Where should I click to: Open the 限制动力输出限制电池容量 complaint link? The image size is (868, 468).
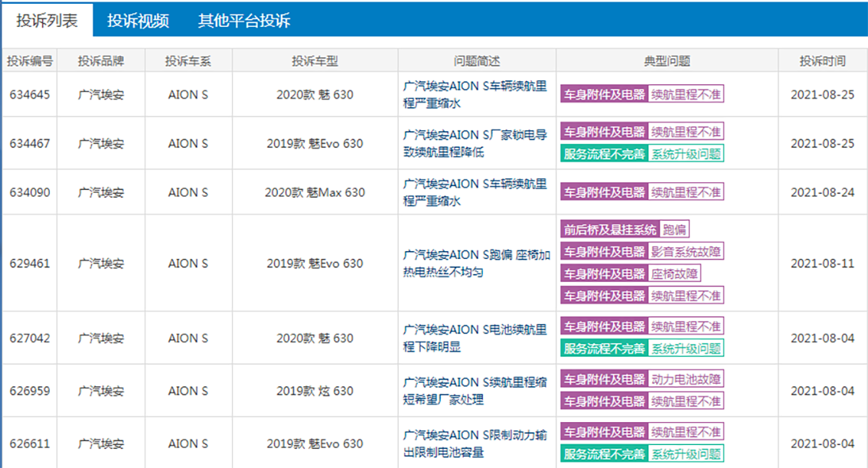475,443
